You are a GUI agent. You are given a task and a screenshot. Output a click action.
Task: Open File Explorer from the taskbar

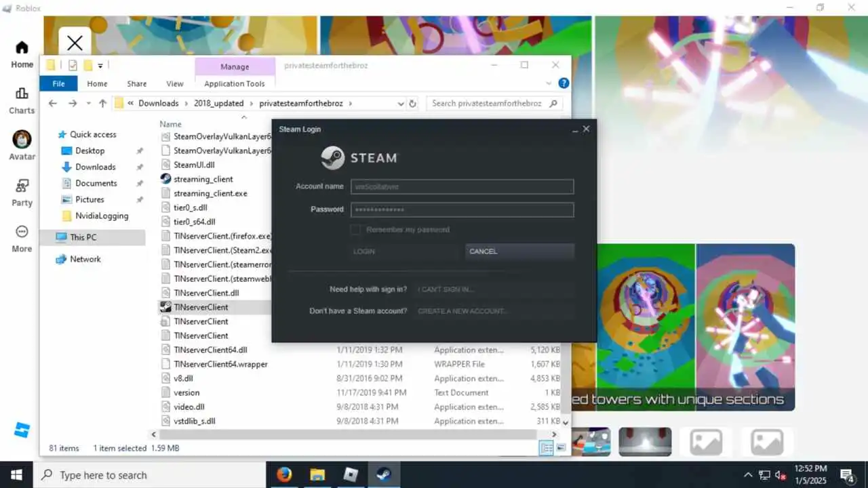tap(317, 474)
